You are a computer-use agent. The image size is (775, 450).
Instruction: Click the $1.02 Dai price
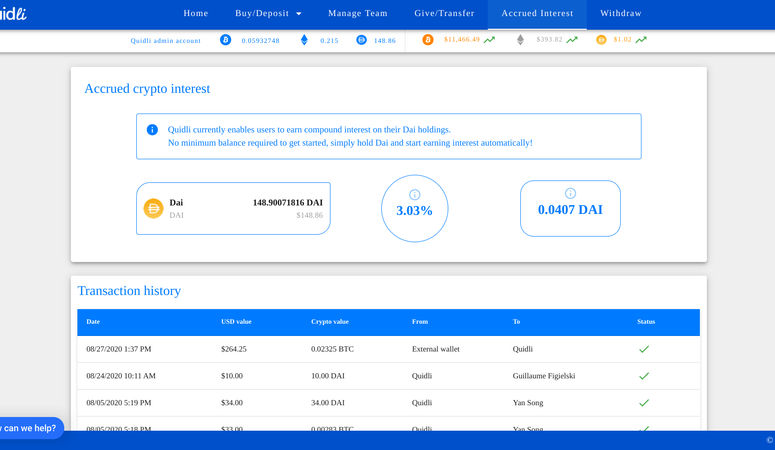point(622,39)
